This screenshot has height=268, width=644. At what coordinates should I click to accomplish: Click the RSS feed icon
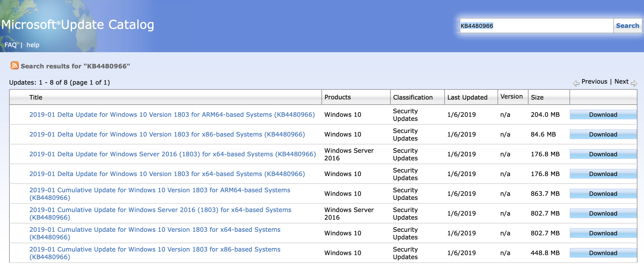(x=14, y=66)
